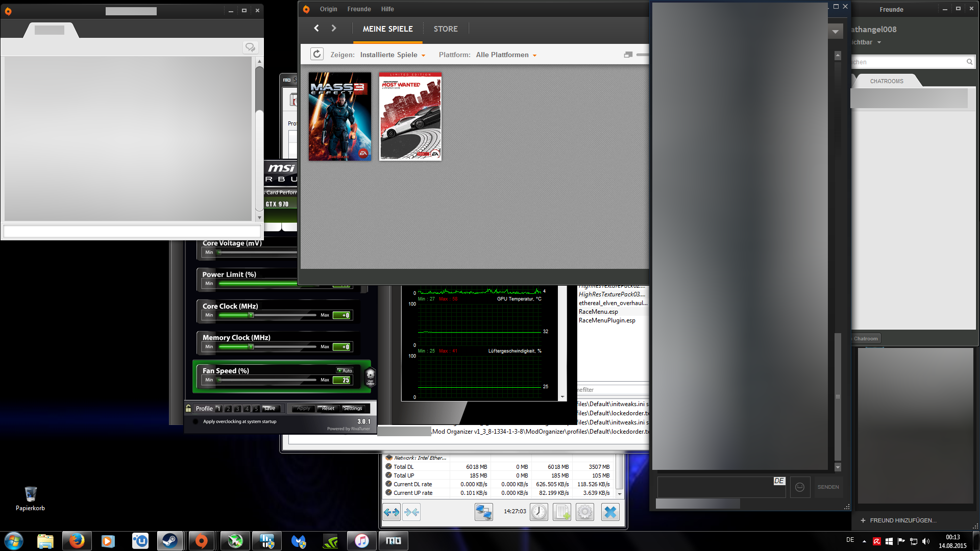Screen dimensions: 980x551
Task: Click the fan User Define gear icon
Action: click(371, 376)
